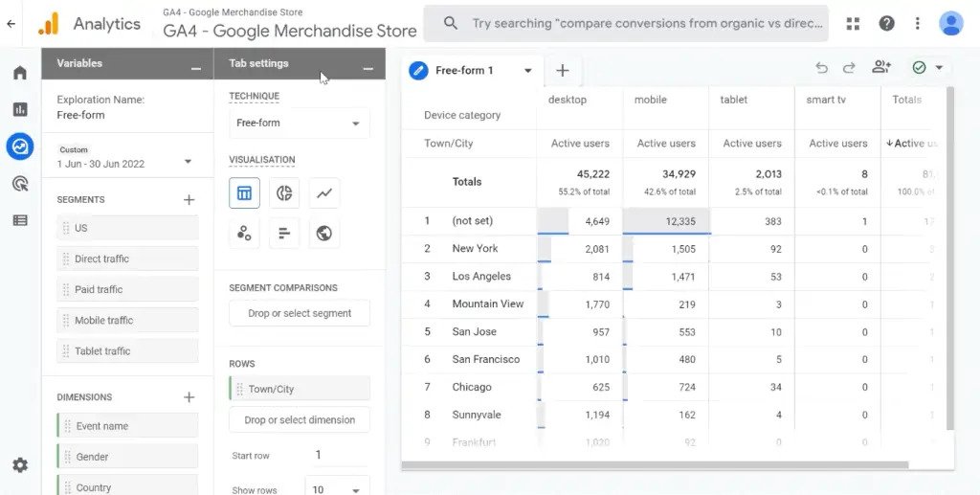Add a new exploration tab
This screenshot has width=980, height=495.
point(563,71)
